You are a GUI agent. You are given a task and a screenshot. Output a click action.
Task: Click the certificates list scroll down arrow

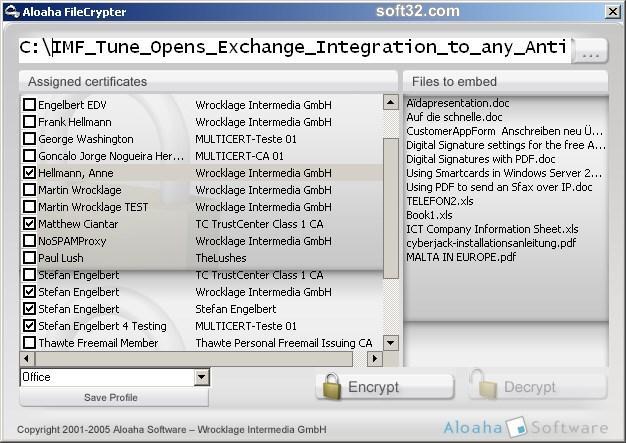click(x=390, y=342)
